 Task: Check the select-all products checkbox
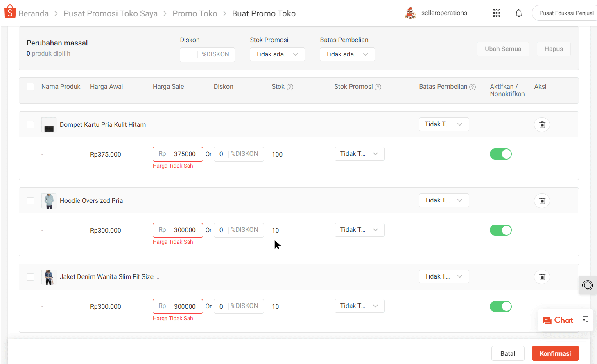point(30,87)
